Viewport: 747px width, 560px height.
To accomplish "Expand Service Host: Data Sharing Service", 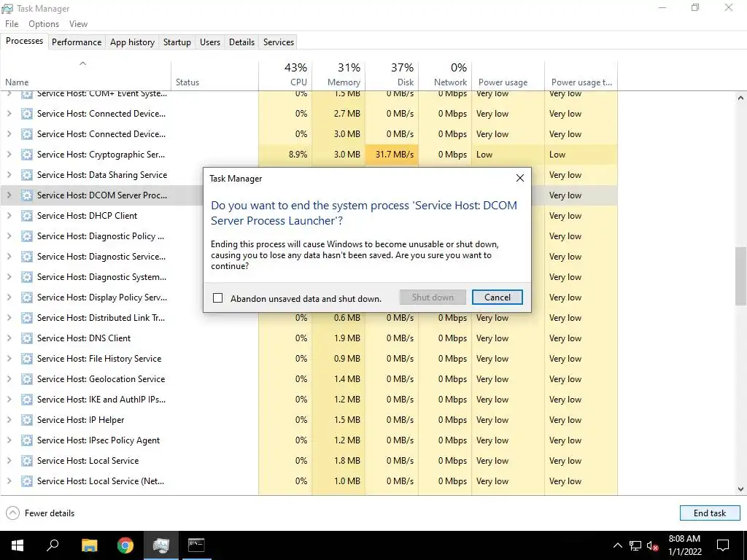I will point(9,175).
